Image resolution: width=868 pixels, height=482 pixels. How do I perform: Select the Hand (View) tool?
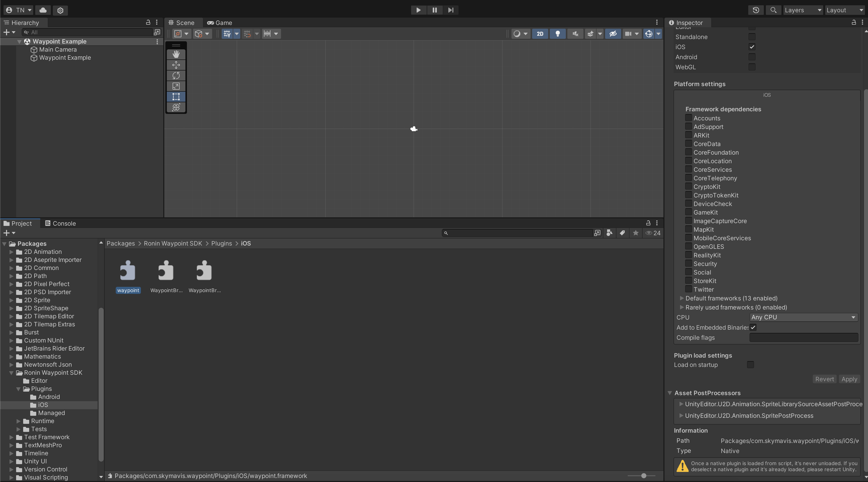176,54
